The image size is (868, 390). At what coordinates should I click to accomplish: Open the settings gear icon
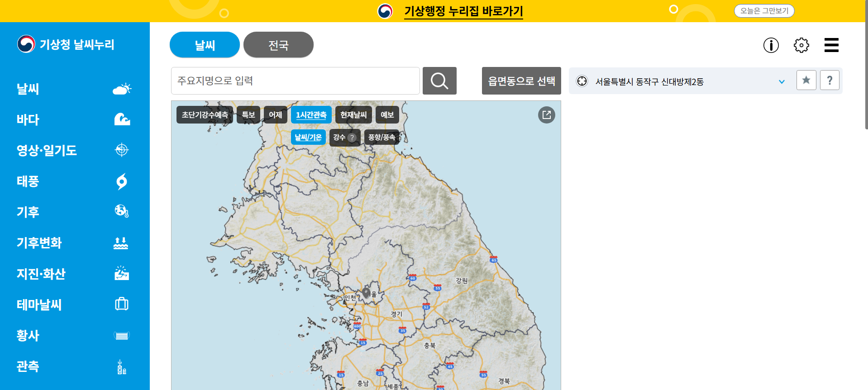pyautogui.click(x=801, y=45)
